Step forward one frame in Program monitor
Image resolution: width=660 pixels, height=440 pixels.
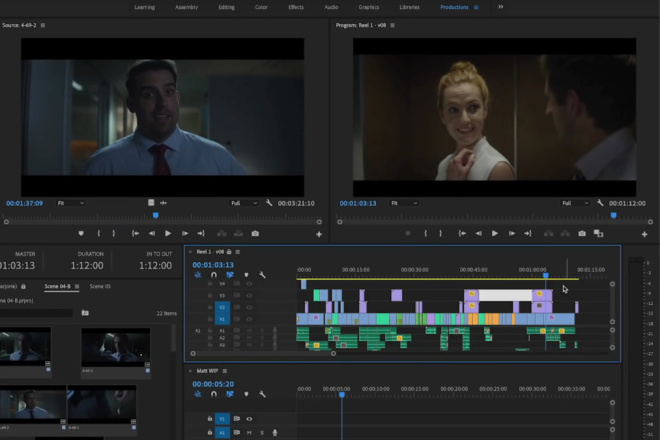click(512, 234)
